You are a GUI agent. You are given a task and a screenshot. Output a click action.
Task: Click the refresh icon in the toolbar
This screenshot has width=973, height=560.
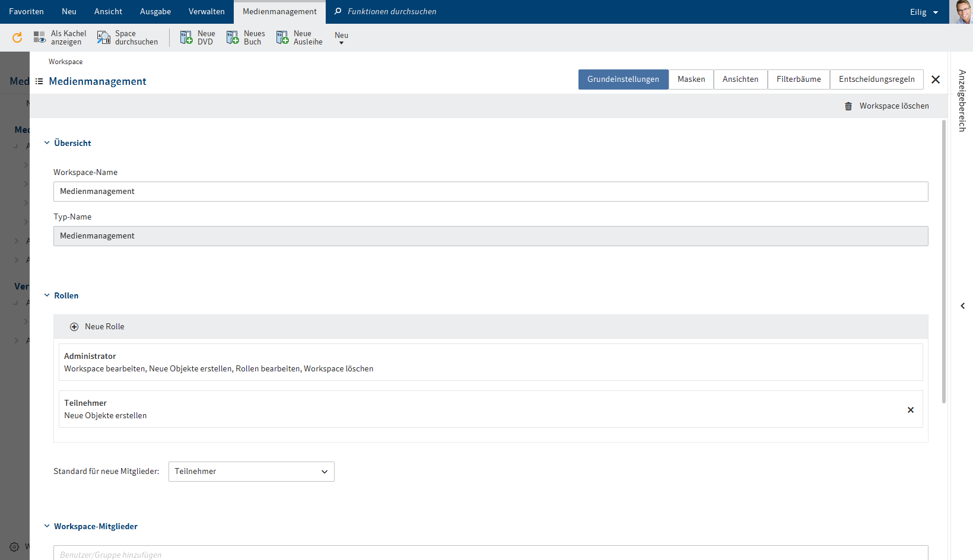click(17, 38)
